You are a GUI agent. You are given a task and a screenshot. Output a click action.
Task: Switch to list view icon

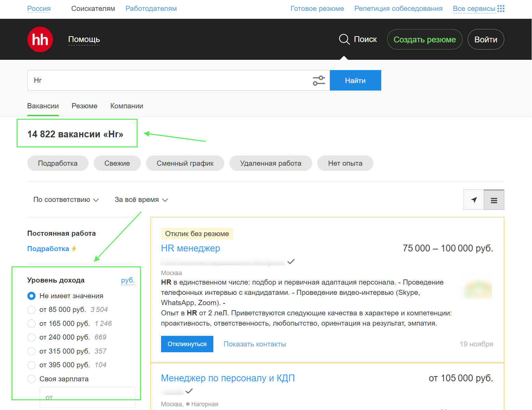494,200
